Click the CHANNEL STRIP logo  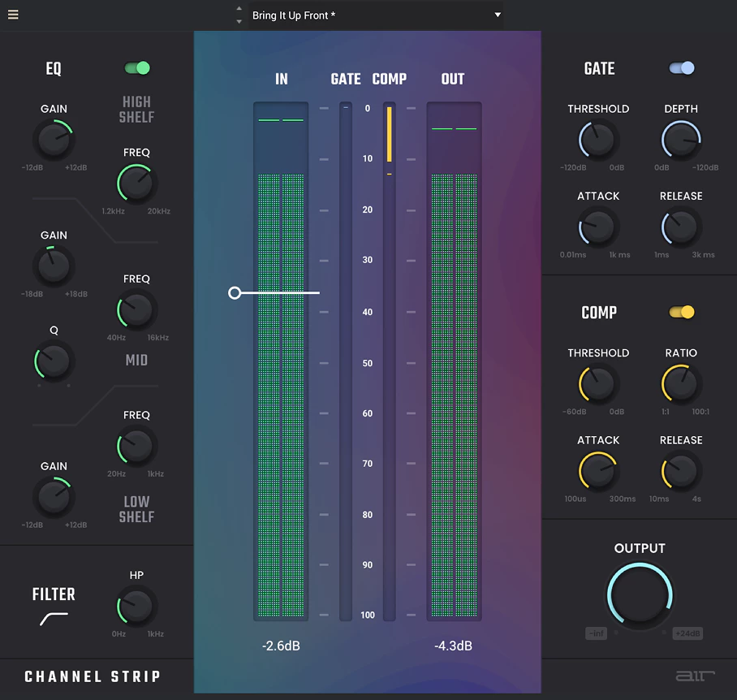tap(93, 676)
